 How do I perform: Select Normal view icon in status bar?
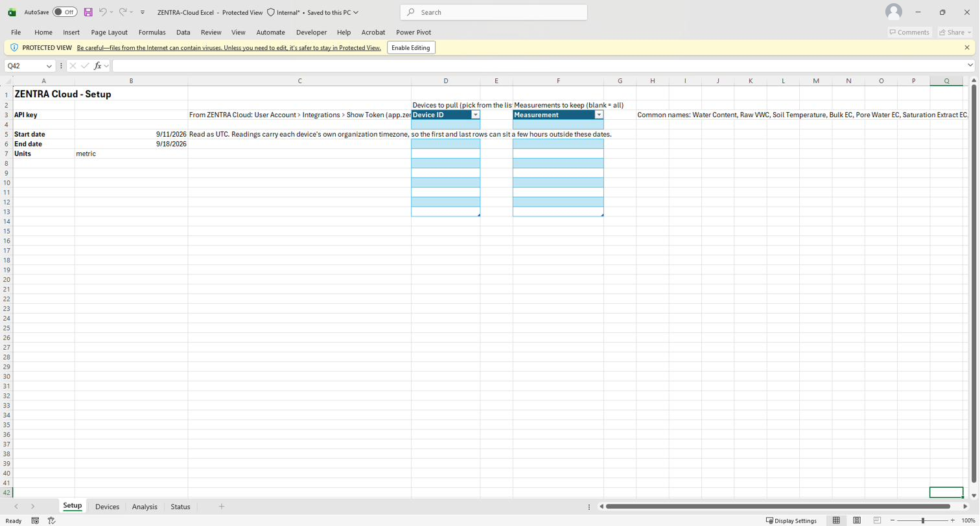pos(836,521)
